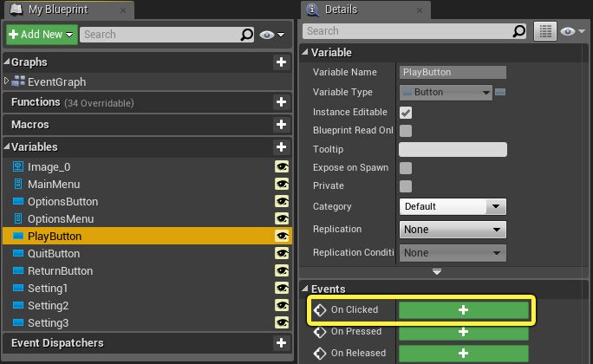Image resolution: width=593 pixels, height=364 pixels.
Task: Click the QuitButton blue type icon
Action: [x=18, y=253]
